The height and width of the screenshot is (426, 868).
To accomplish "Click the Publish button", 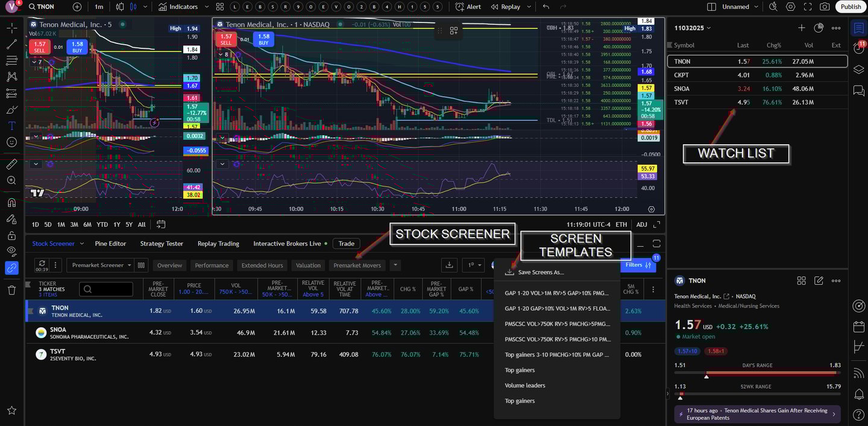I will (851, 7).
